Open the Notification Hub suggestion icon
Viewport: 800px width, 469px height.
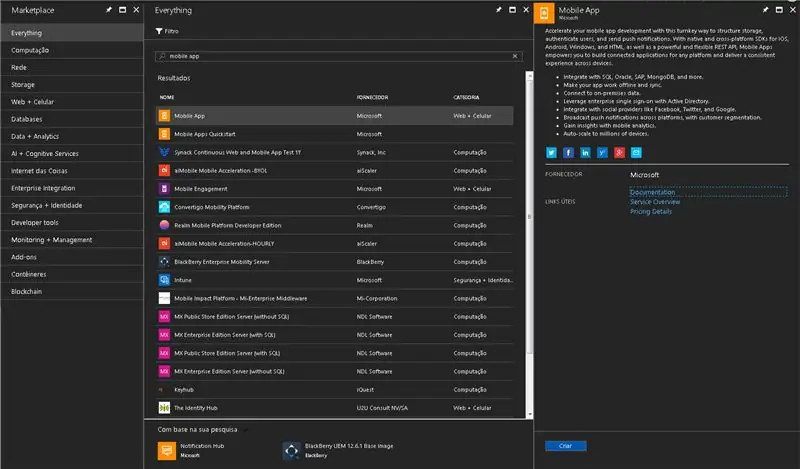tap(167, 451)
